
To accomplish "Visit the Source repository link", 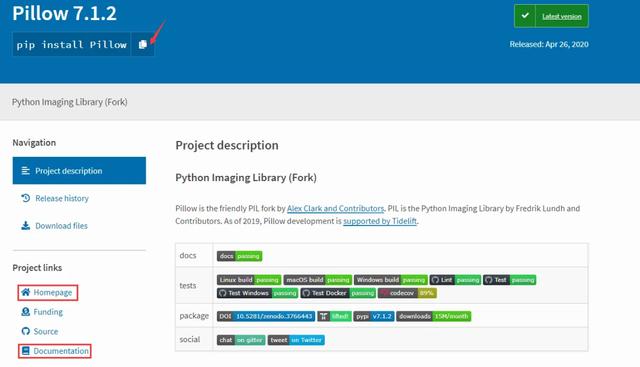I will coord(46,331).
